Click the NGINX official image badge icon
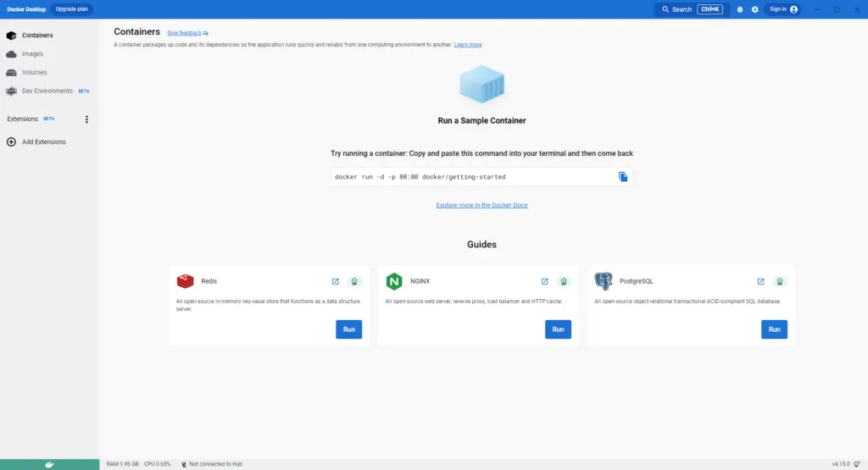Screen dimensions: 868x470 pyautogui.click(x=564, y=281)
